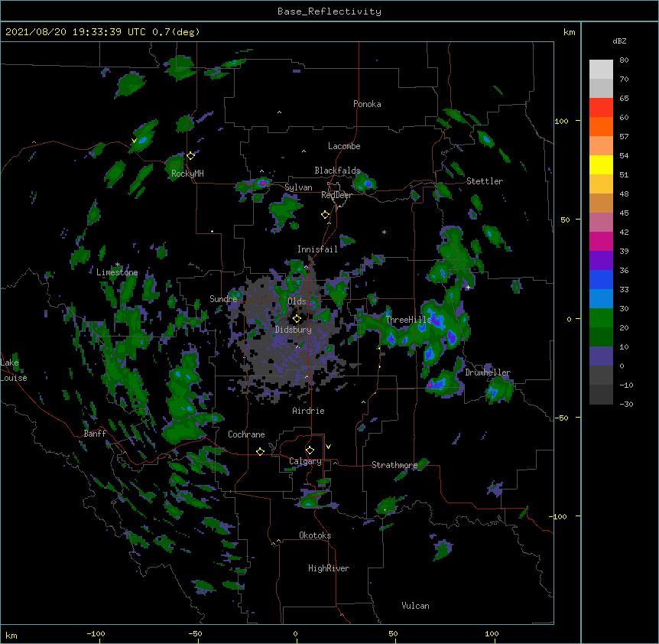The height and width of the screenshot is (644, 659).
Task: Click the yellow V marker northeast of Calgary
Action: 328,447
